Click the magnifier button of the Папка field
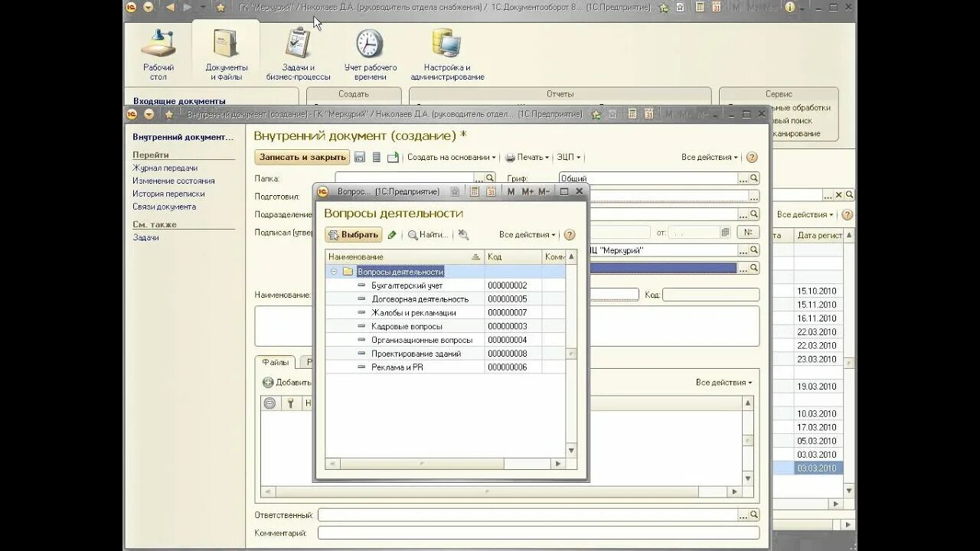The height and width of the screenshot is (551, 980). point(491,178)
